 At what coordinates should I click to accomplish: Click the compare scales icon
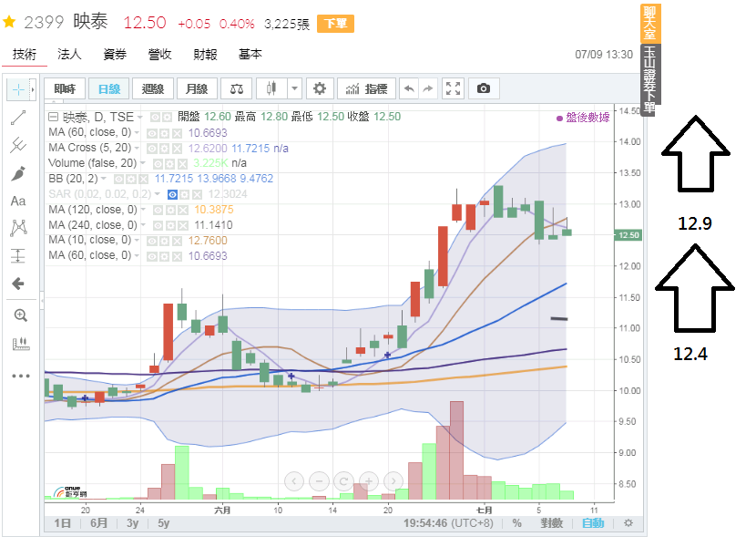(x=237, y=88)
